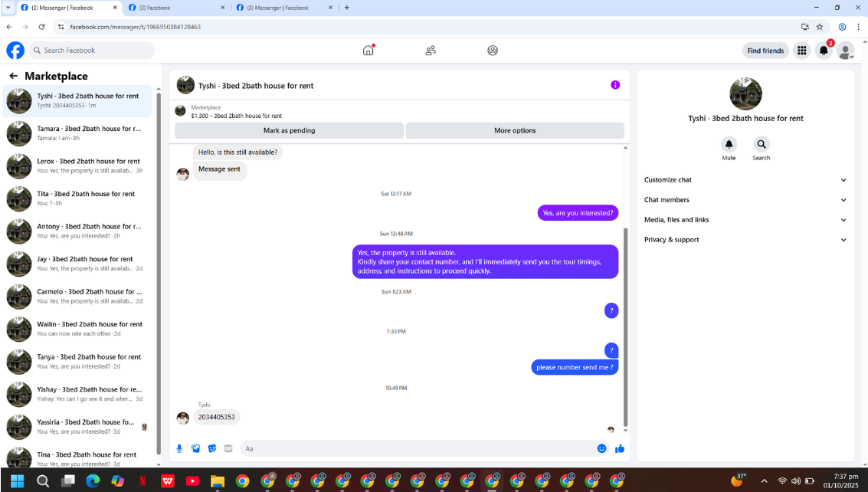Open Windows Start menu
The height and width of the screenshot is (492, 868).
click(17, 481)
